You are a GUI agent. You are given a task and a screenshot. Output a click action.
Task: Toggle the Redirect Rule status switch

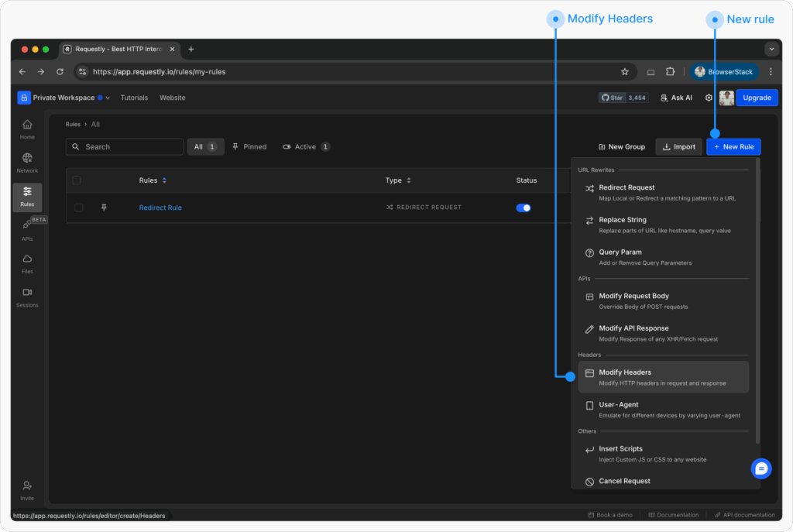click(524, 208)
